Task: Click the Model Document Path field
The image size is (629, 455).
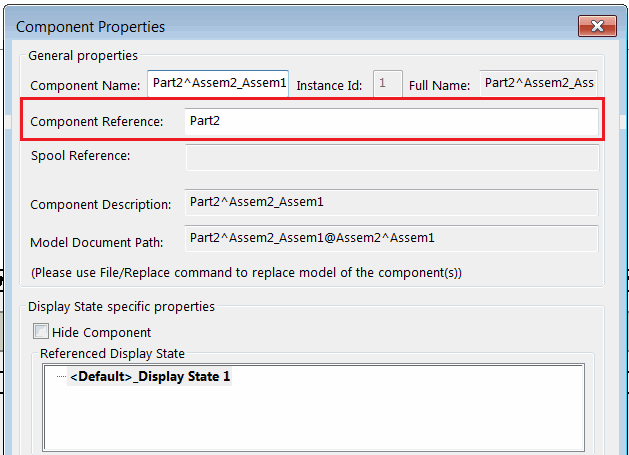Action: [391, 238]
